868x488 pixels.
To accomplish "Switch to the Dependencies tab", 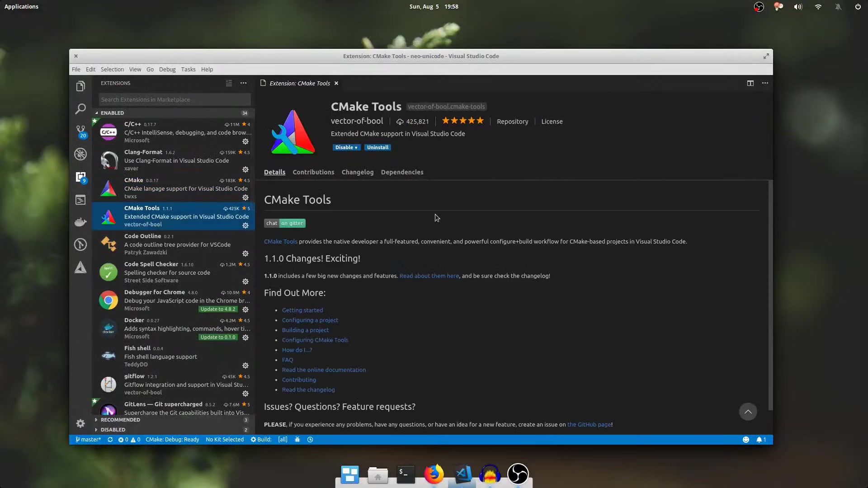I will [402, 172].
